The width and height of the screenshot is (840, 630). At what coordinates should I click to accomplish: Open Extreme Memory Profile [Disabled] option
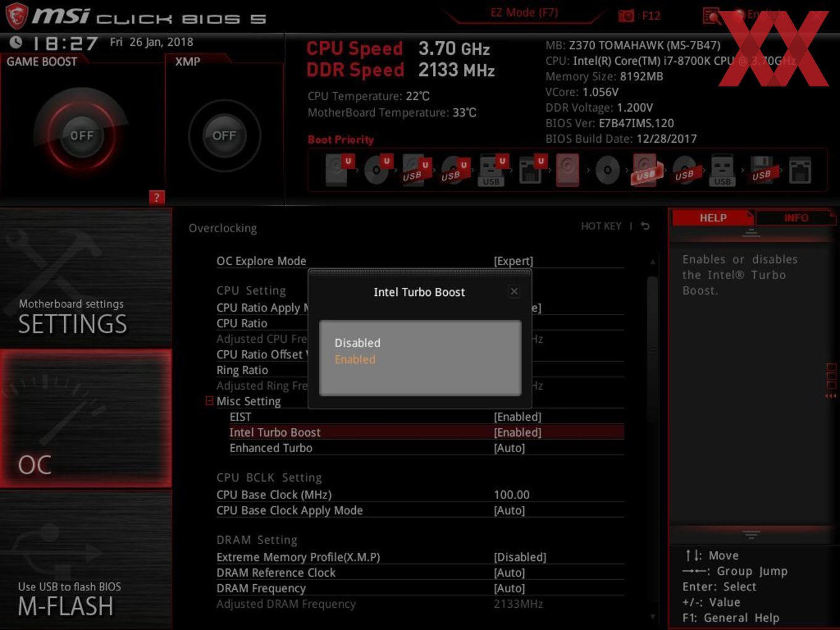point(520,557)
